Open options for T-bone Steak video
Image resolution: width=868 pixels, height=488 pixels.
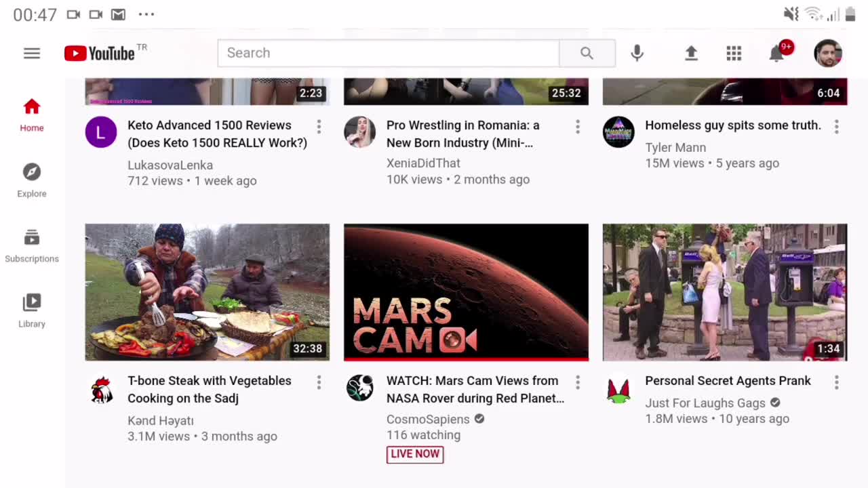click(319, 382)
